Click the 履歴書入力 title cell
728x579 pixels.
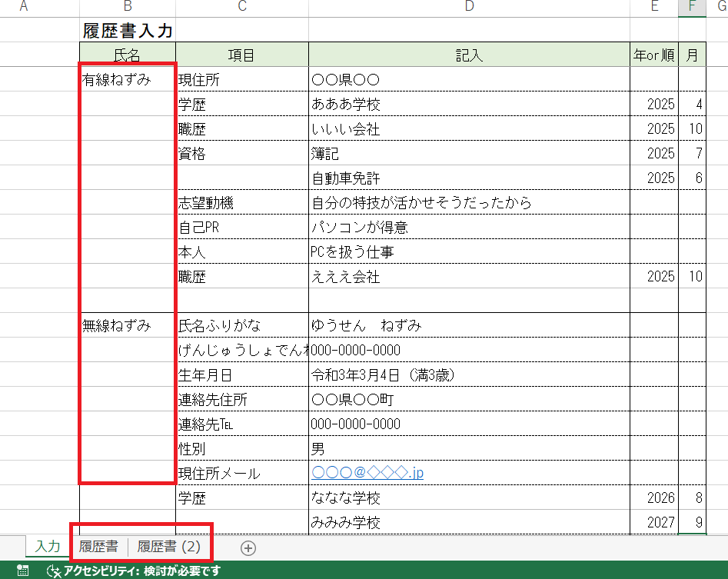pos(128,31)
